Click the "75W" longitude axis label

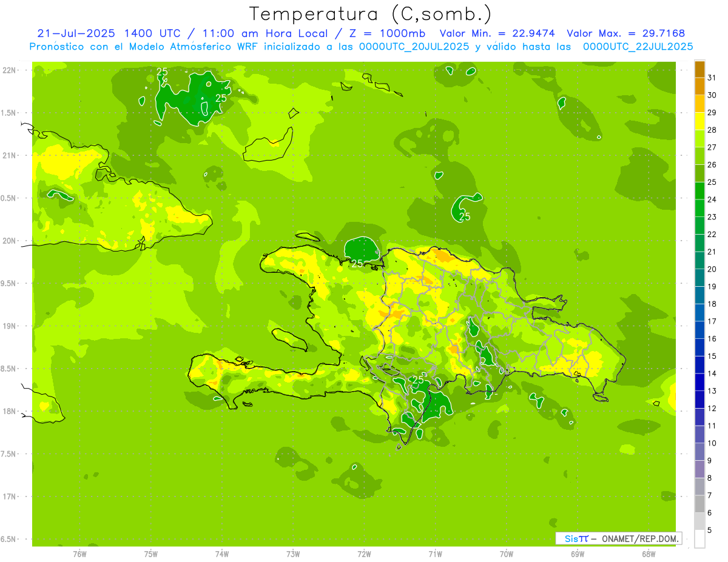(151, 554)
